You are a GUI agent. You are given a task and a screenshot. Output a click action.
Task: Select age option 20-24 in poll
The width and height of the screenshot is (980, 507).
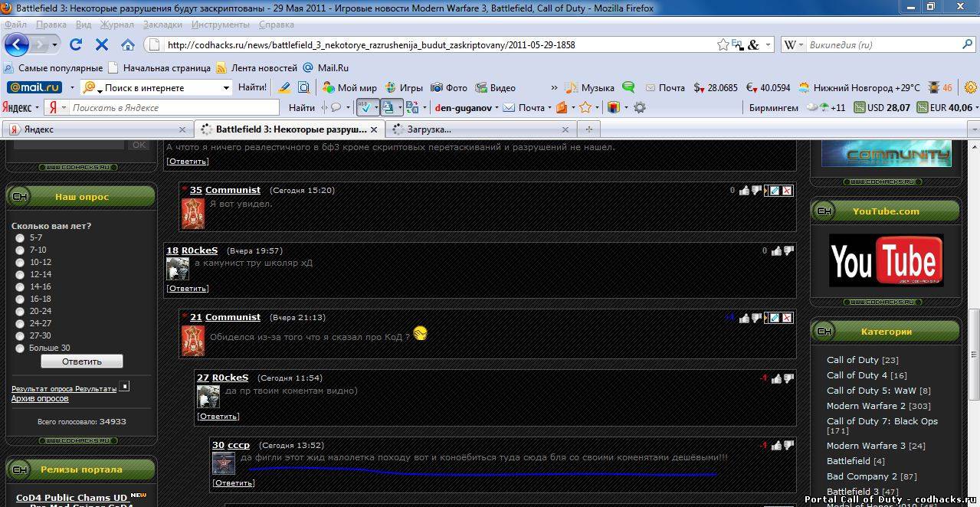[x=20, y=312]
